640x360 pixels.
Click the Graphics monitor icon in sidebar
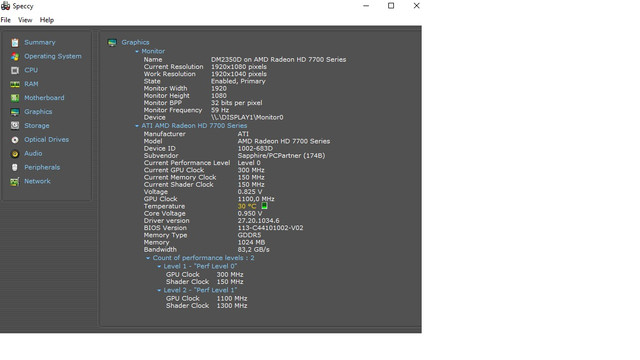click(x=15, y=112)
